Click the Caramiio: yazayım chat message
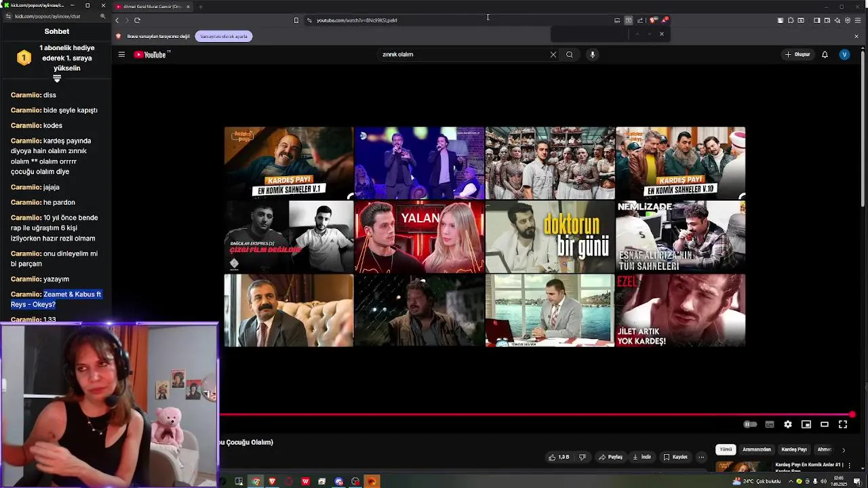The width and height of the screenshot is (868, 488). [x=40, y=279]
